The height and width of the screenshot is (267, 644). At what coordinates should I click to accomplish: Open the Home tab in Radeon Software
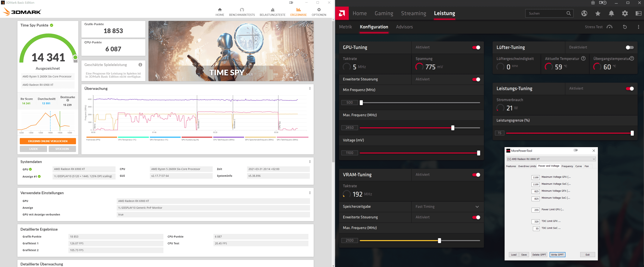[x=359, y=13]
